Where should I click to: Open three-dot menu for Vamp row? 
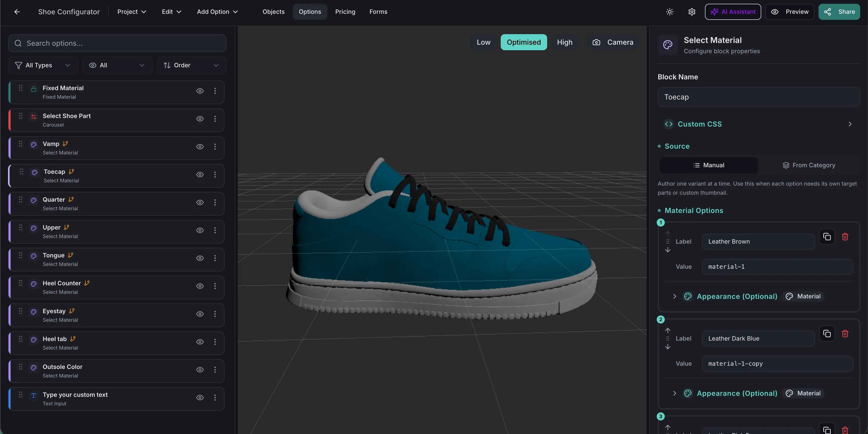(x=215, y=147)
